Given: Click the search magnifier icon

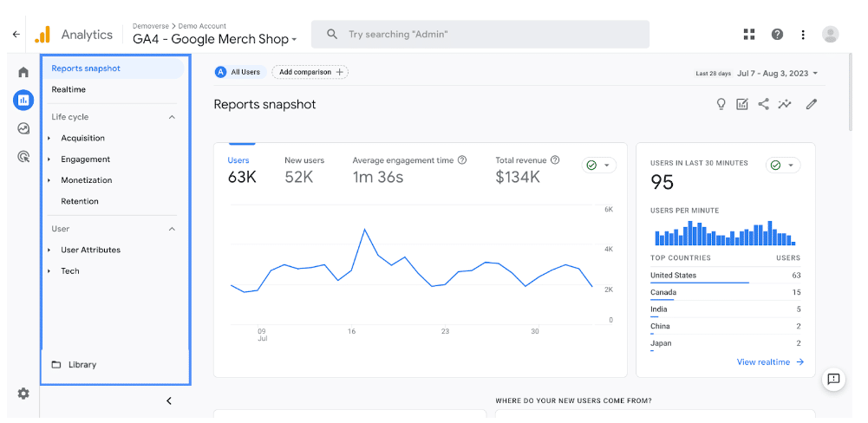Looking at the screenshot, I should pos(332,35).
